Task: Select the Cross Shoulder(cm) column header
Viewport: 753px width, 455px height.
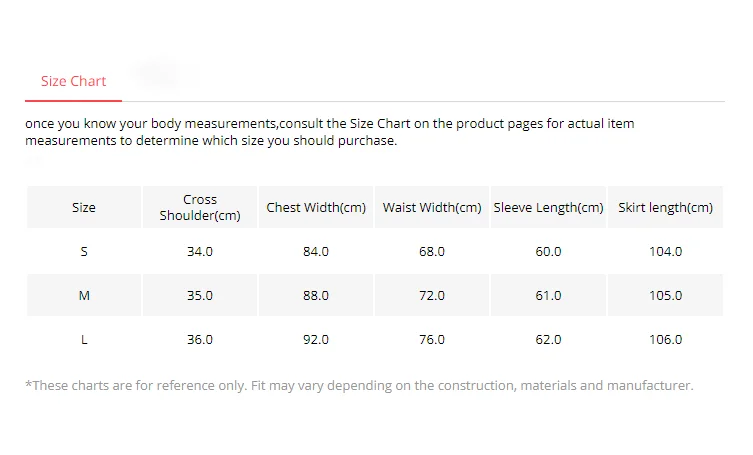Action: click(x=200, y=207)
